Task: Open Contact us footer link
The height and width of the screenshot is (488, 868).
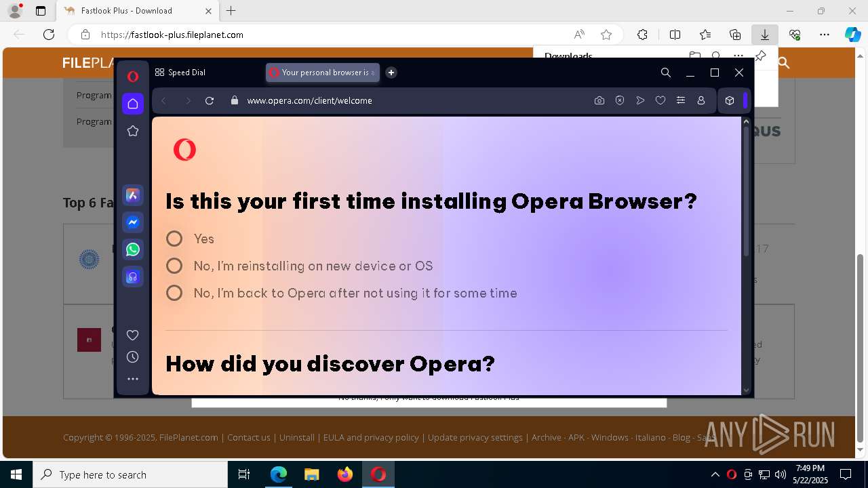Action: (x=248, y=437)
